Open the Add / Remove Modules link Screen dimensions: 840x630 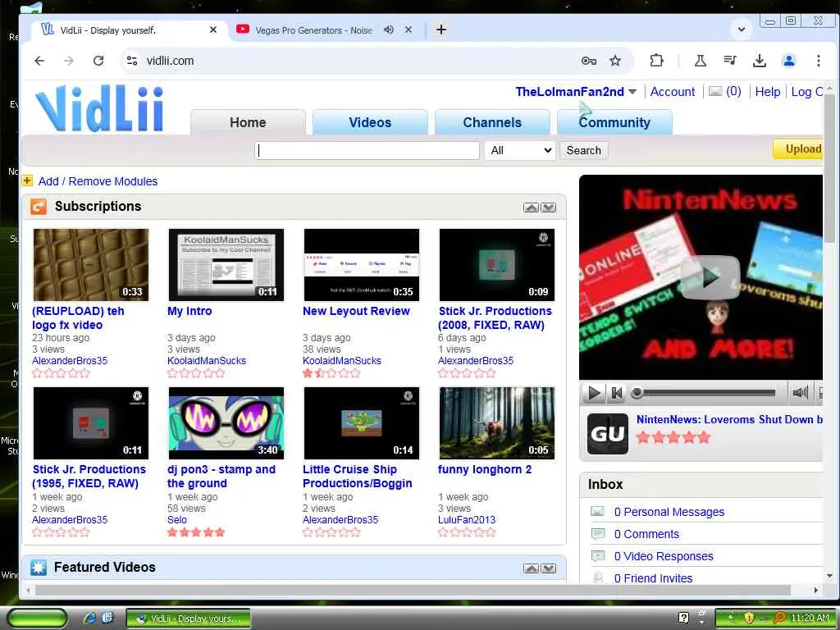tap(98, 181)
